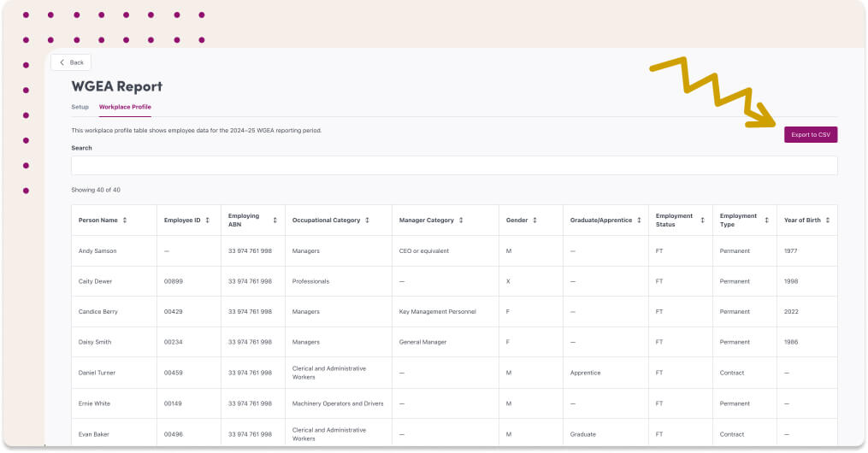
Task: Go back with the Back button
Action: [x=71, y=62]
